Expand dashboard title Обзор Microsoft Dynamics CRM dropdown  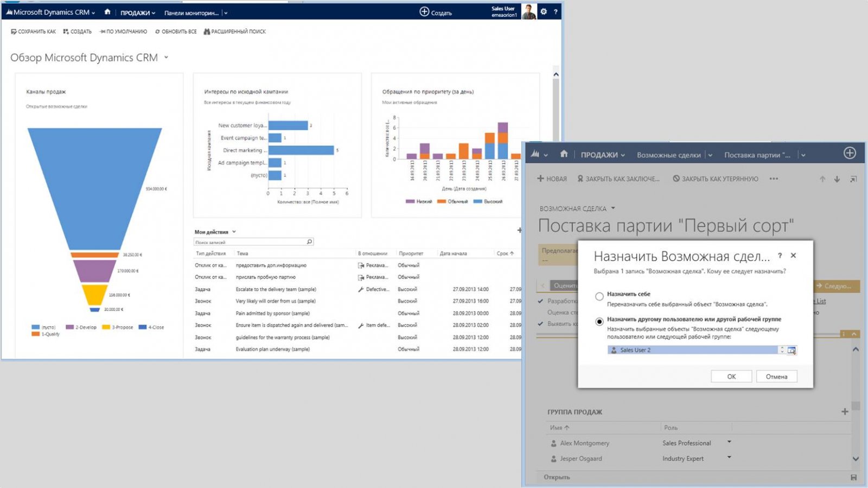pyautogui.click(x=166, y=57)
